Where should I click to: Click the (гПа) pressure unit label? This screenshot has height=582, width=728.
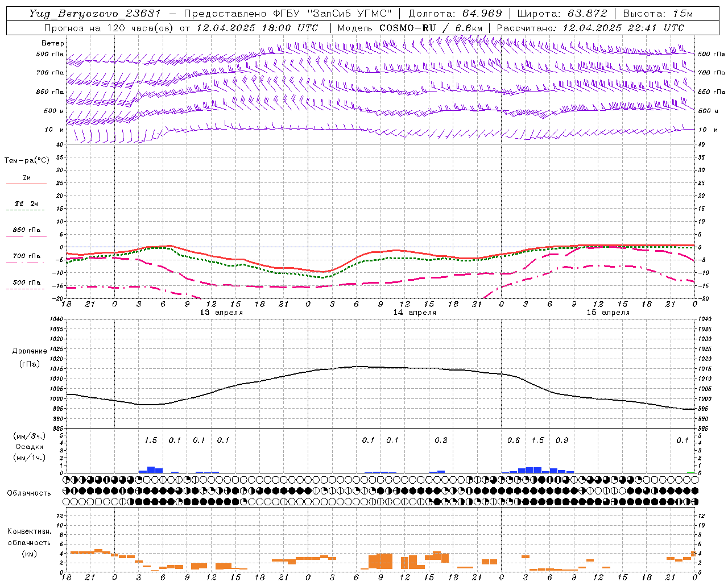[x=30, y=364]
